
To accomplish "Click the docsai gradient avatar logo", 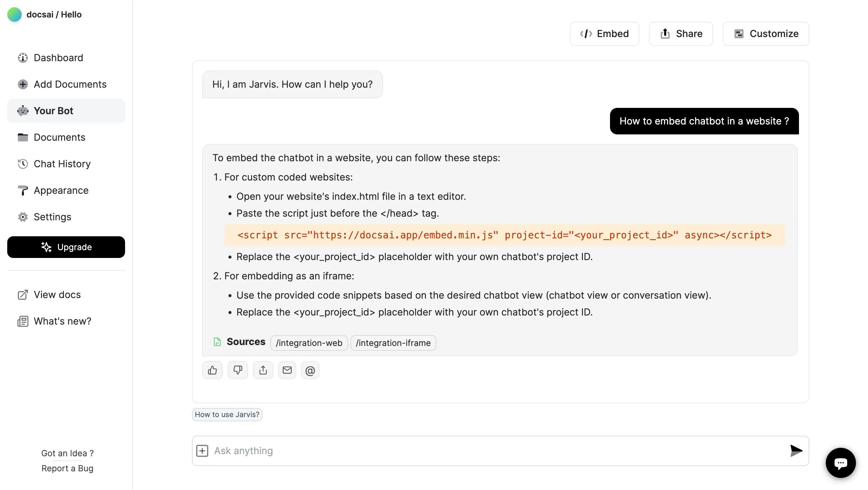I will (14, 14).
